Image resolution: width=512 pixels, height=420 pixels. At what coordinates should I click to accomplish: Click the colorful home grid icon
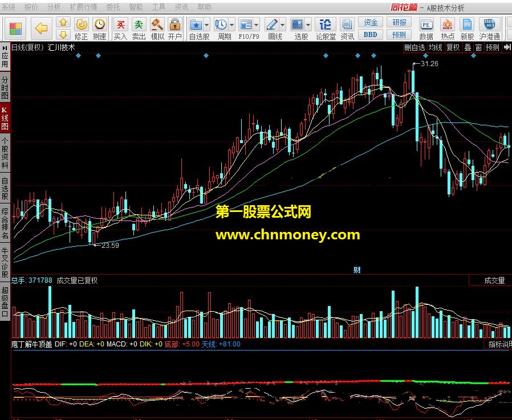[15, 28]
